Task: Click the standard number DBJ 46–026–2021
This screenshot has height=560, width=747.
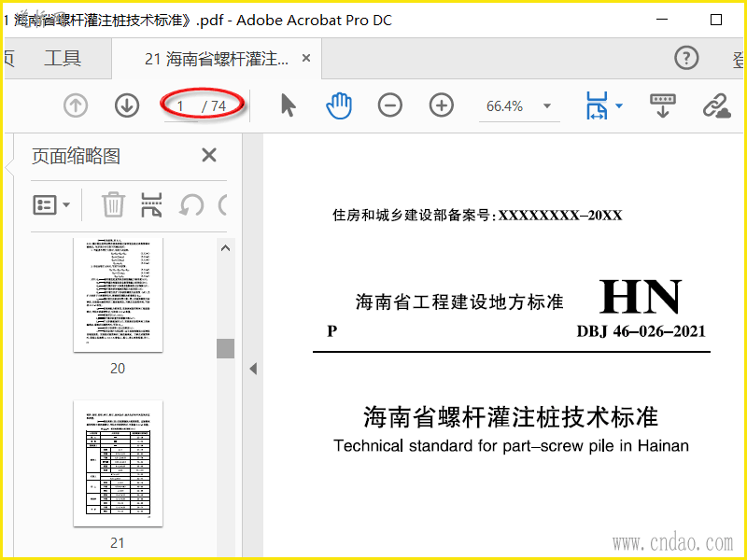Action: pyautogui.click(x=641, y=331)
